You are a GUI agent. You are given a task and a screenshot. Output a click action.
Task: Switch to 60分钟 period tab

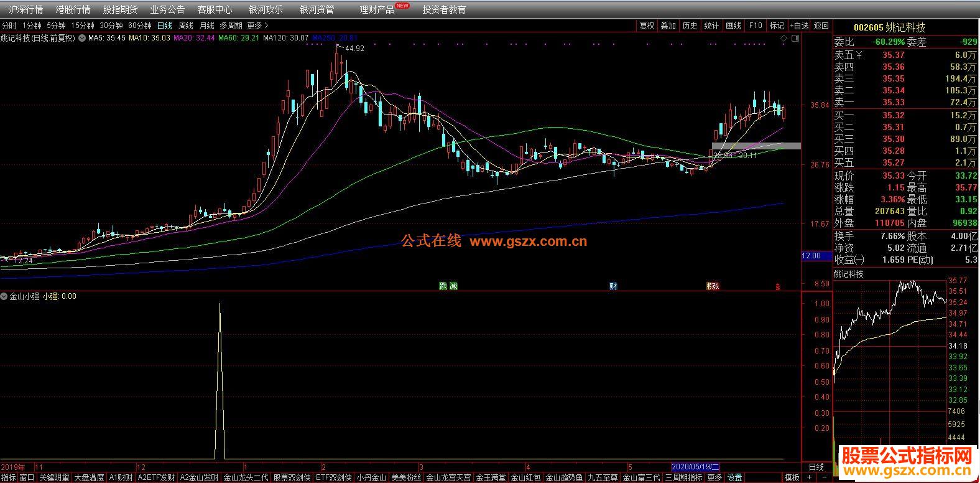(140, 26)
